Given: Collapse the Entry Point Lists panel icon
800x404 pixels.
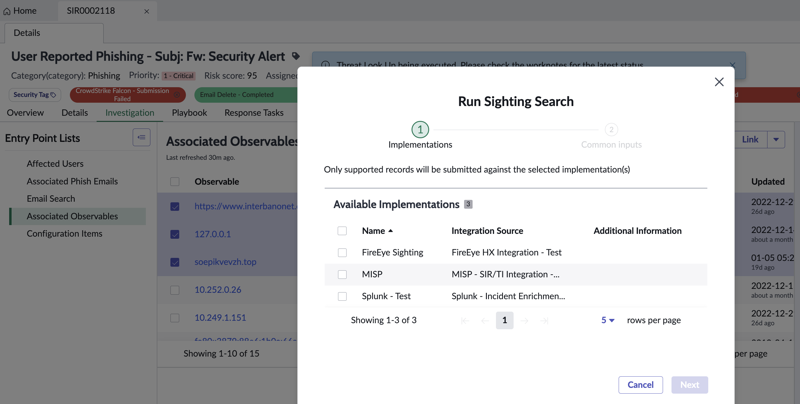Looking at the screenshot, I should point(141,137).
